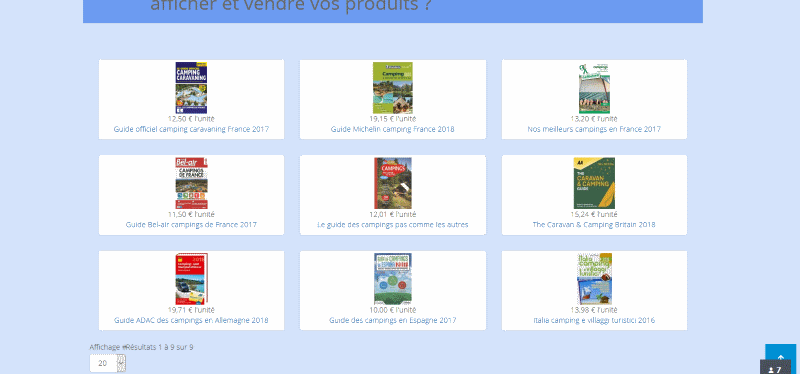Viewport: 800px width, 374px height.
Task: Open the online users counter icon
Action: (775, 369)
